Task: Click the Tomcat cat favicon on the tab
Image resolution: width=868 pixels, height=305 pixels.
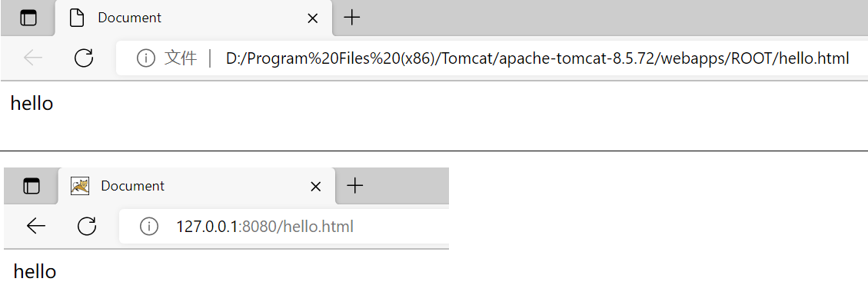Action: click(80, 186)
